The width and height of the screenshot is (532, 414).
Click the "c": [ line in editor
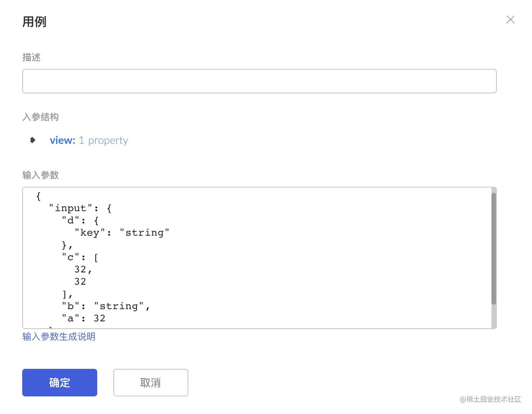[x=80, y=258]
